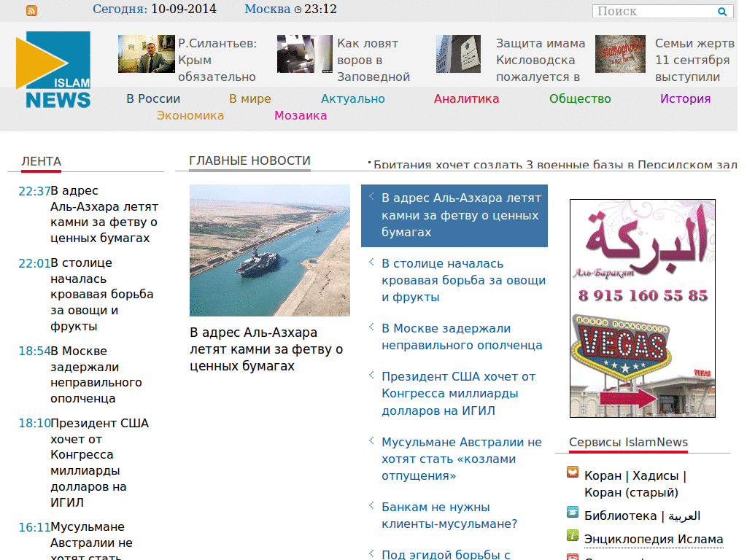Open the Общество section
The image size is (747, 560).
(580, 98)
